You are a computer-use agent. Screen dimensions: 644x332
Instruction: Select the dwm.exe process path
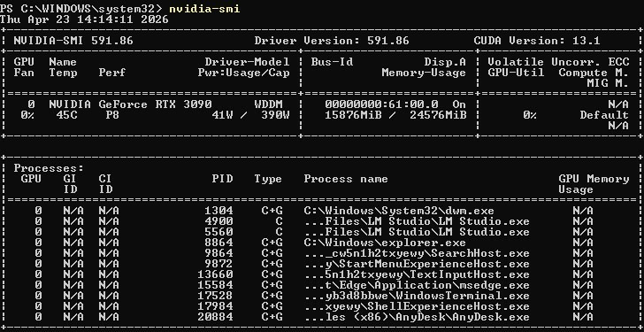click(399, 211)
